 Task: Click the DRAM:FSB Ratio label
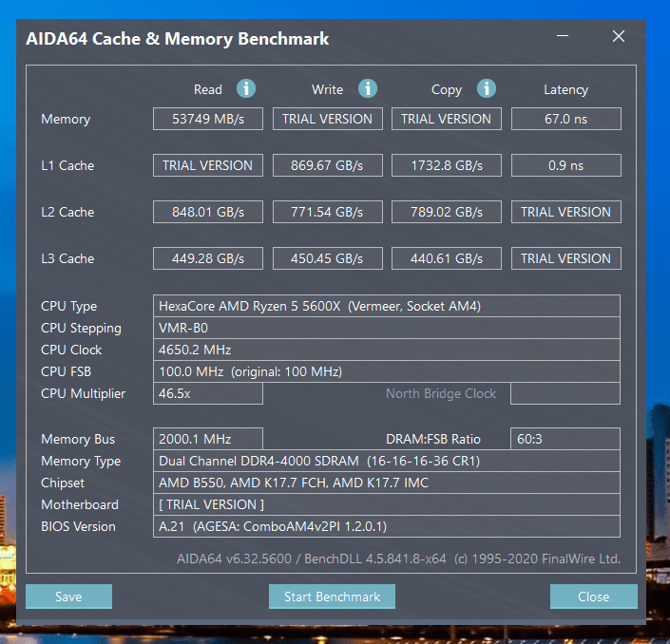433,439
